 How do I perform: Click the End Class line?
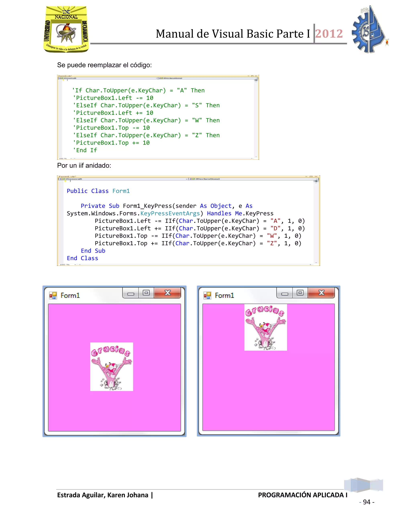click(82, 258)
